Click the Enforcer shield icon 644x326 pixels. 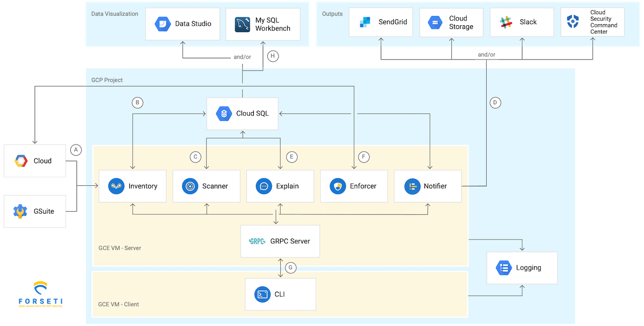[337, 186]
